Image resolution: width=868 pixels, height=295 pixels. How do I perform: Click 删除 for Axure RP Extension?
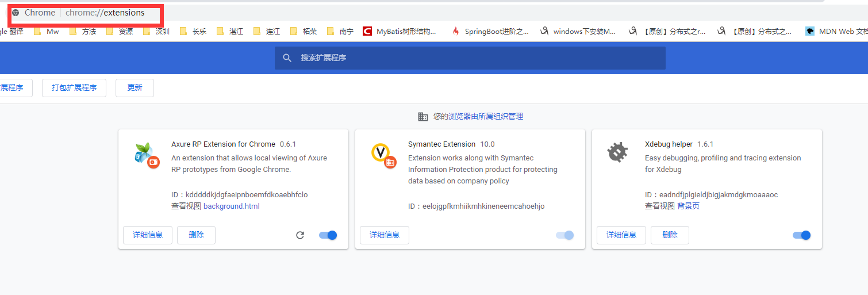pos(196,235)
